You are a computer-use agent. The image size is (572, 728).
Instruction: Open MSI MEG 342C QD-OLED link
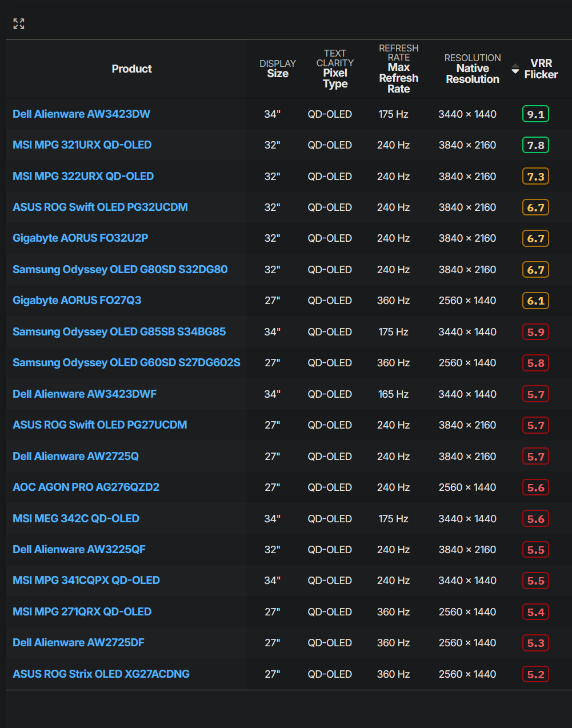pyautogui.click(x=76, y=518)
